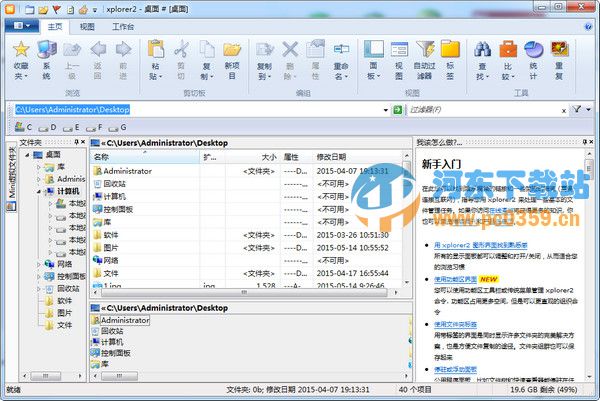Click the 删除 delete X icon
This screenshot has height=401, width=600.
[290, 49]
